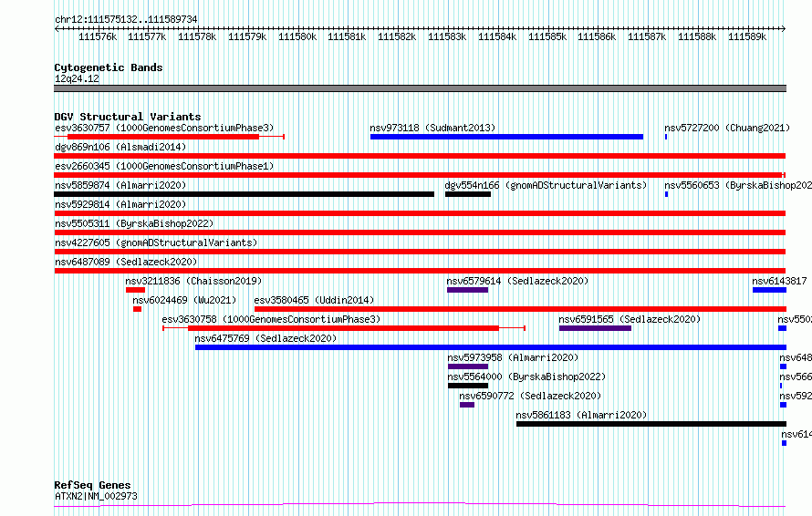Select the nsv3211836 Chaisson2019 label
The height and width of the screenshot is (516, 812).
pos(193,281)
